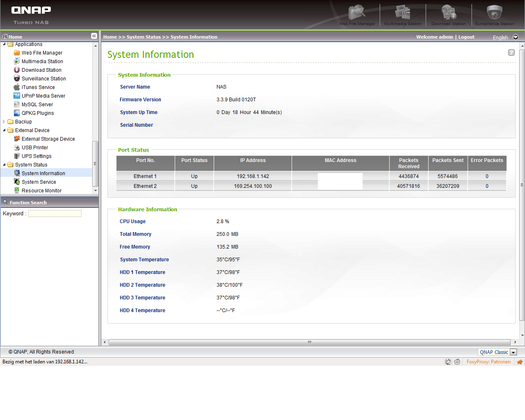The width and height of the screenshot is (525, 420).
Task: Open the language selection dropdown arrow
Action: pos(516,37)
